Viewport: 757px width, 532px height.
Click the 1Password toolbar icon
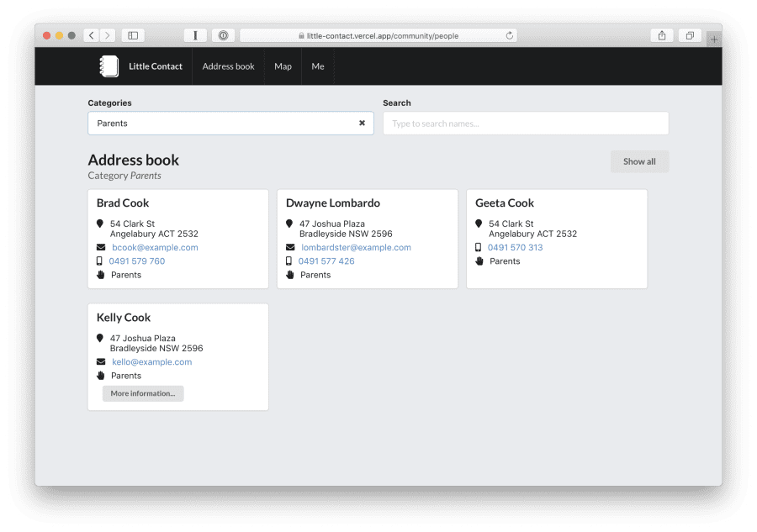pyautogui.click(x=223, y=35)
